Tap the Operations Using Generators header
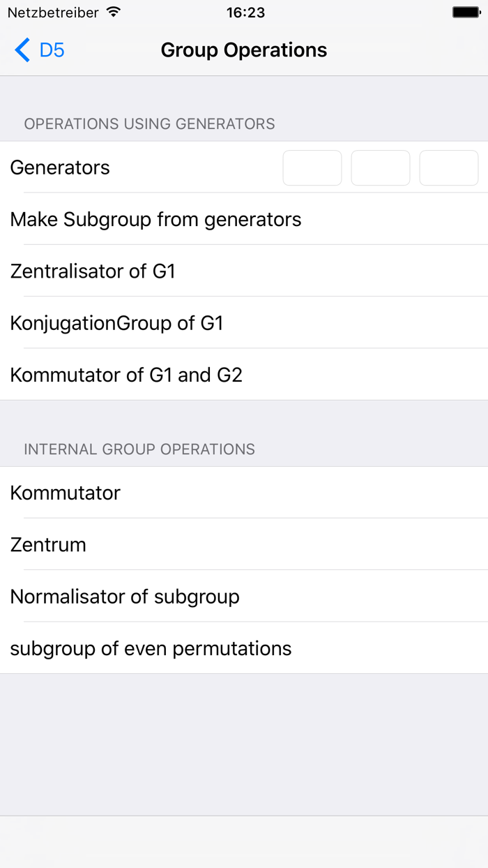 [149, 124]
